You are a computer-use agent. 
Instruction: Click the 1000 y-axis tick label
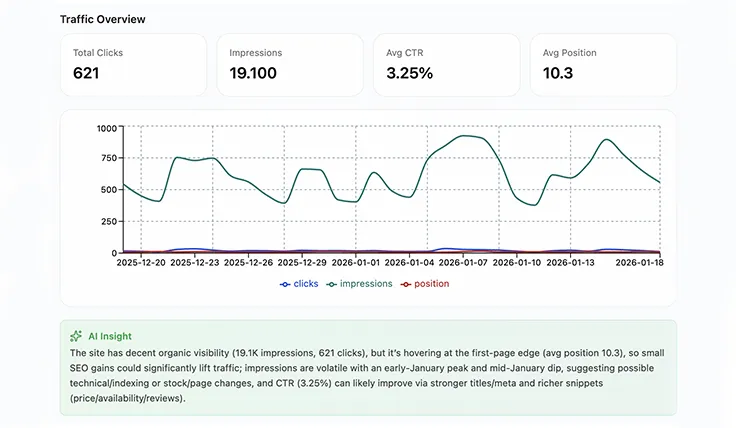pyautogui.click(x=106, y=128)
